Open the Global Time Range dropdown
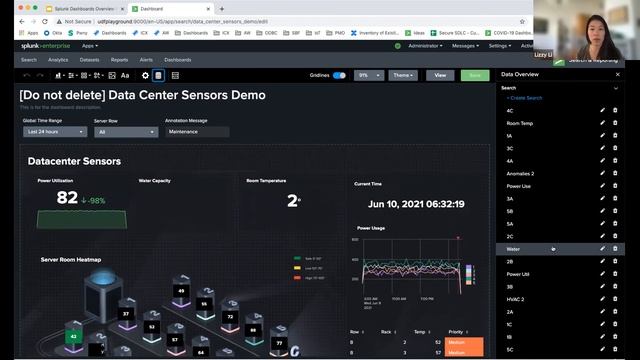 (x=55, y=132)
